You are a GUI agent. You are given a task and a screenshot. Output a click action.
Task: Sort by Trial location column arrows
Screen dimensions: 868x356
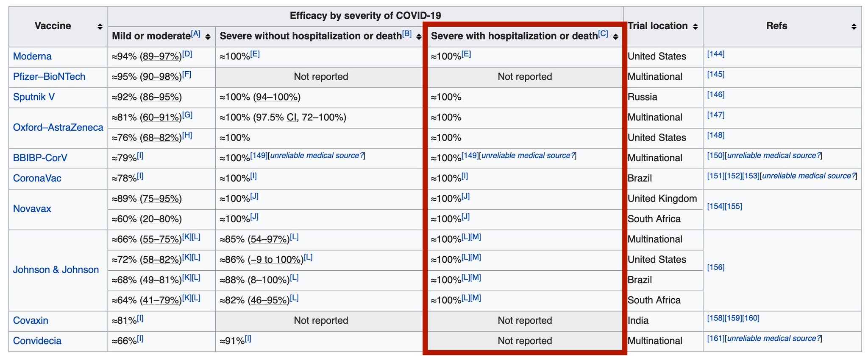695,27
